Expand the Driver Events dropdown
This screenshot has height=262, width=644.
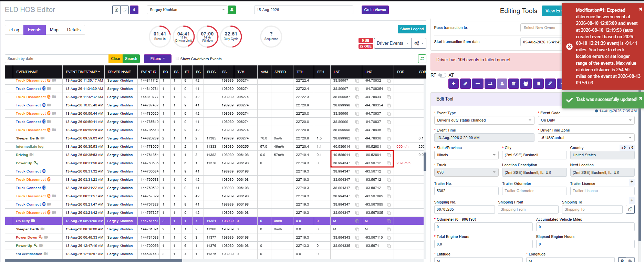pos(393,43)
